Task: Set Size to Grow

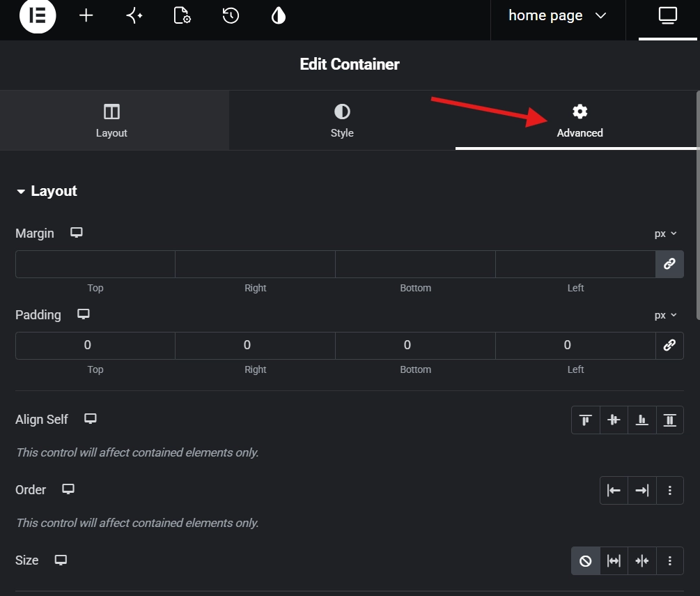Action: pyautogui.click(x=614, y=560)
